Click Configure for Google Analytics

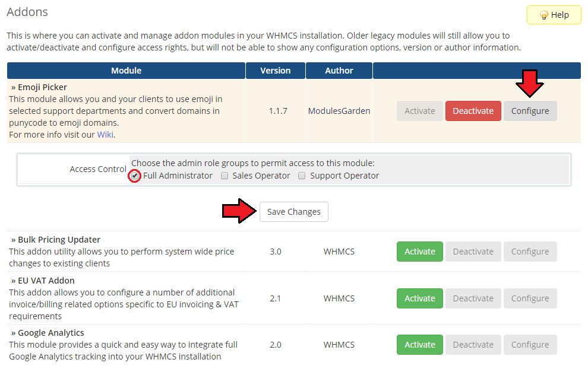click(x=530, y=345)
